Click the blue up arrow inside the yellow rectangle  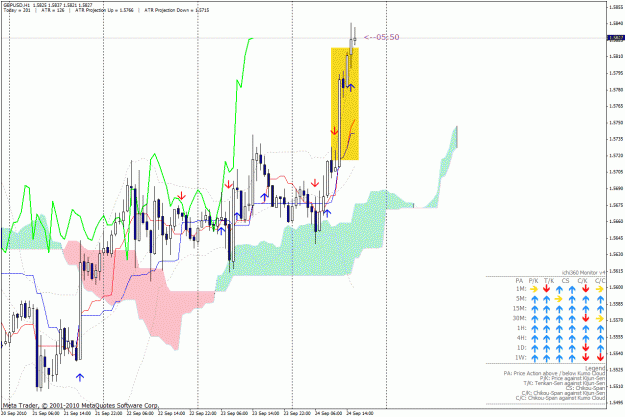pyautogui.click(x=350, y=87)
